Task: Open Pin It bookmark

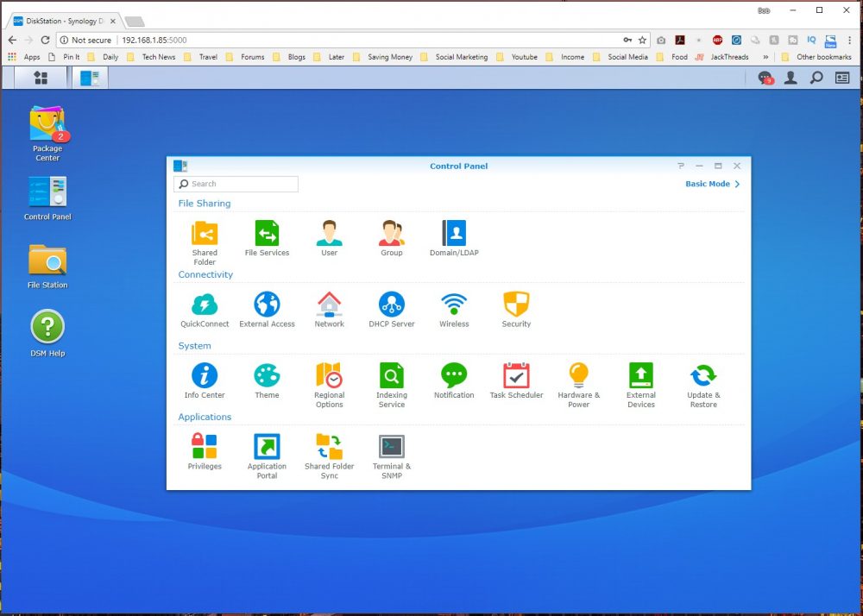Action: (x=65, y=57)
